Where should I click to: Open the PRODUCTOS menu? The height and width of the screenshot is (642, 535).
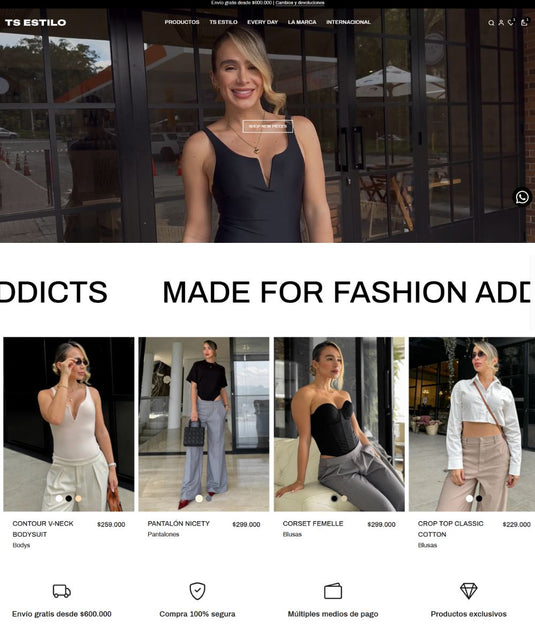[182, 22]
